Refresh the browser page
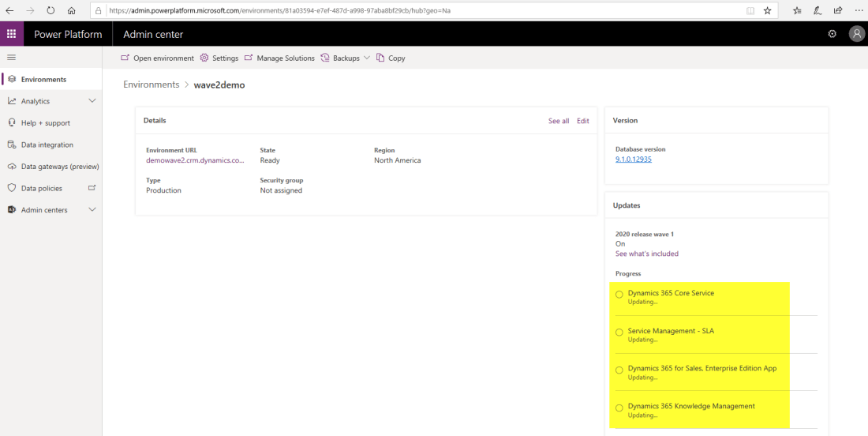This screenshot has width=868, height=436. tap(51, 11)
